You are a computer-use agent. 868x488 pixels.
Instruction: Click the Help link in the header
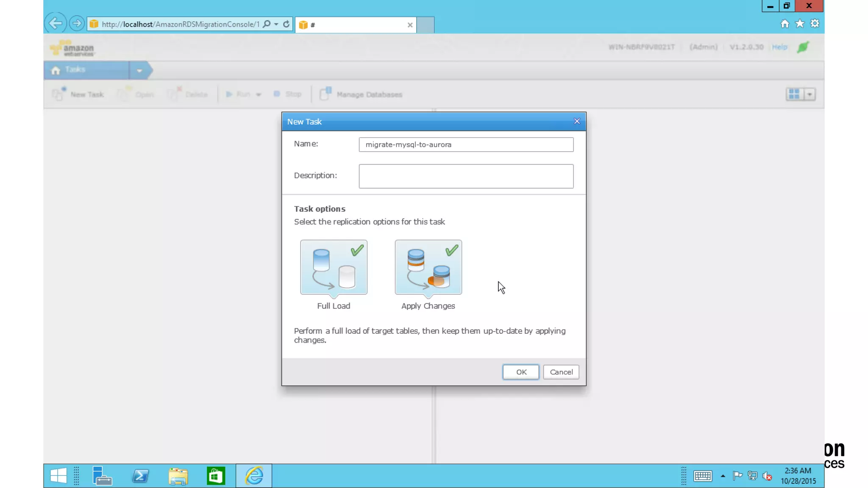pyautogui.click(x=779, y=47)
